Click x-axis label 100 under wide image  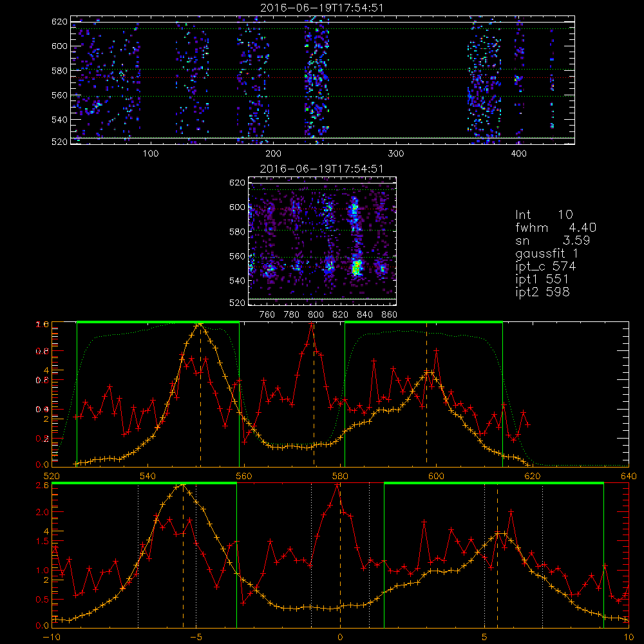(151, 154)
